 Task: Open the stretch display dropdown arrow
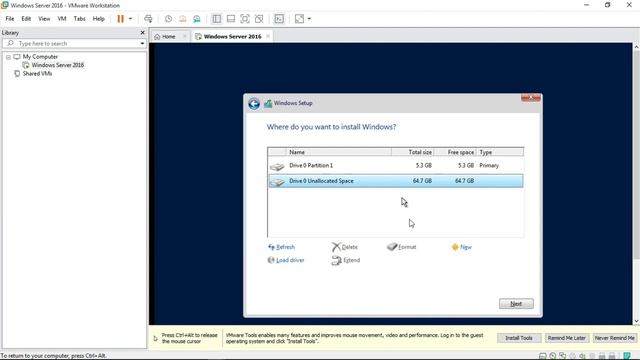click(x=309, y=19)
